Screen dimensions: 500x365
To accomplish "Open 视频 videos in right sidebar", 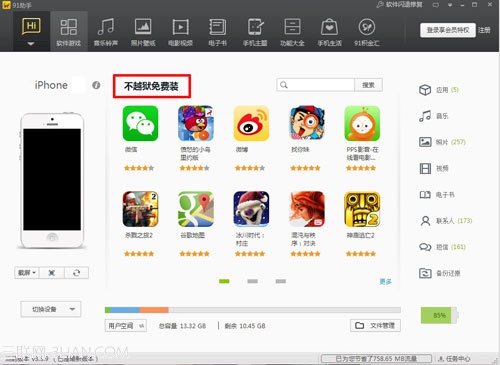I will (434, 168).
